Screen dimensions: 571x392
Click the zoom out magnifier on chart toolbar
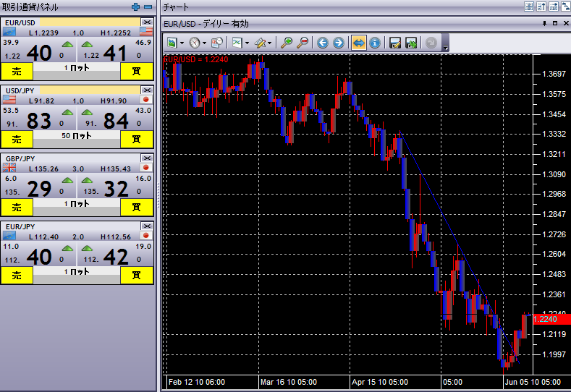[x=303, y=43]
